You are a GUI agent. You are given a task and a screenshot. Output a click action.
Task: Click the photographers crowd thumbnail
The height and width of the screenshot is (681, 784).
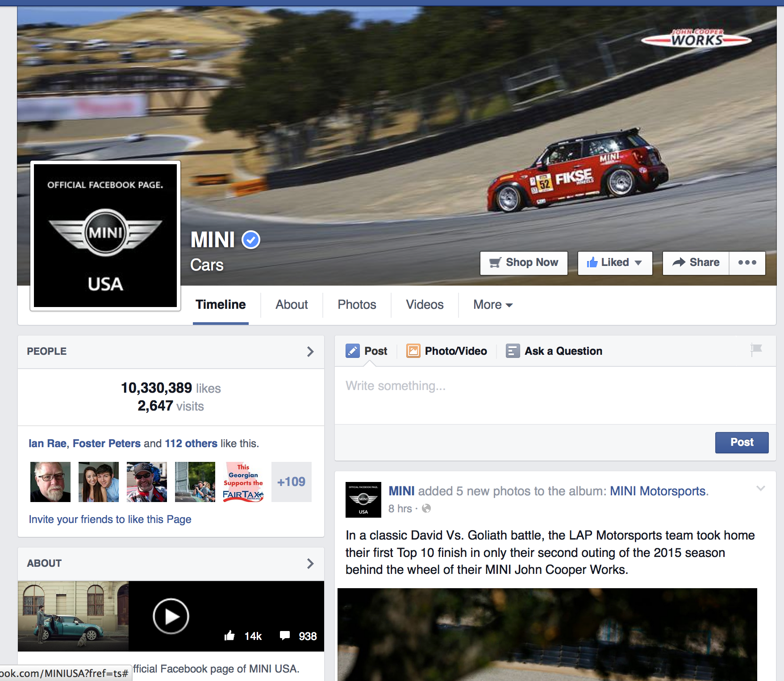pos(195,482)
